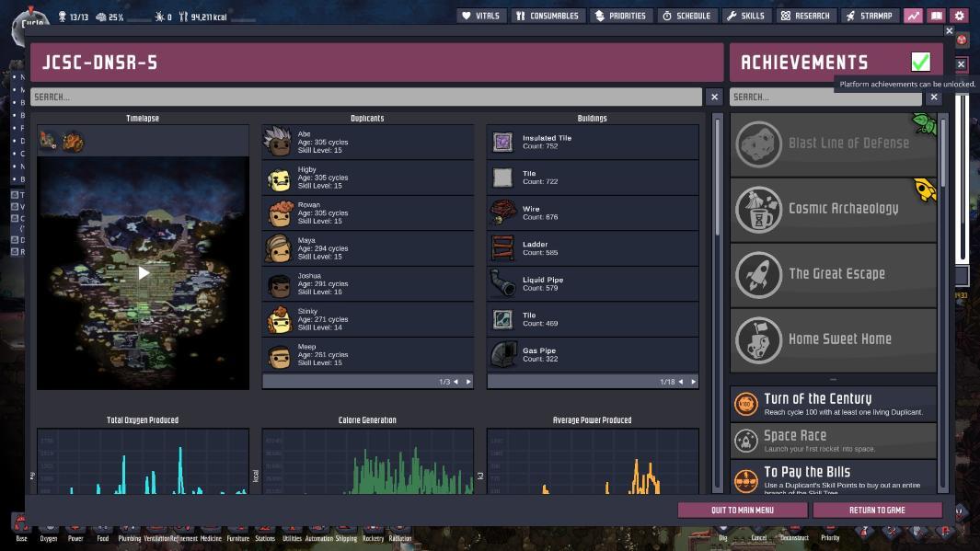Image resolution: width=980 pixels, height=551 pixels.
Task: Click the Cosmic Archaeology achievement icon
Action: pos(758,210)
